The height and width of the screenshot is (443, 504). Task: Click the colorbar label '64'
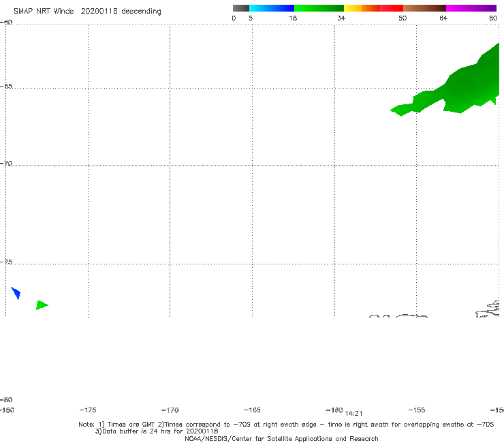[443, 18]
